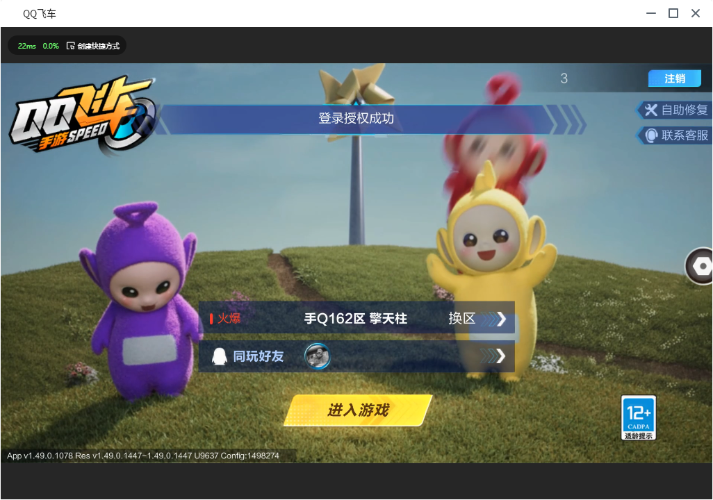713x500 pixels.
Task: Click 创建快捷方式 create shortcut
Action: click(93, 46)
